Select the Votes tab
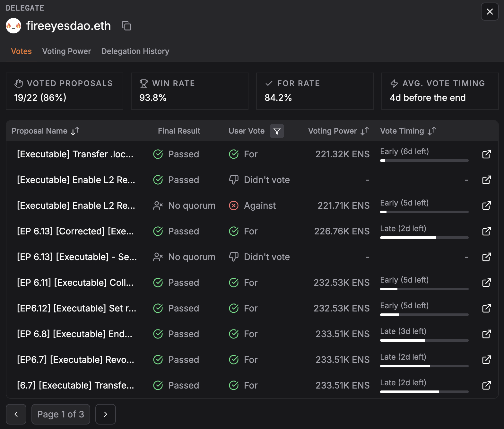Image resolution: width=504 pixels, height=429 pixels. tap(21, 51)
